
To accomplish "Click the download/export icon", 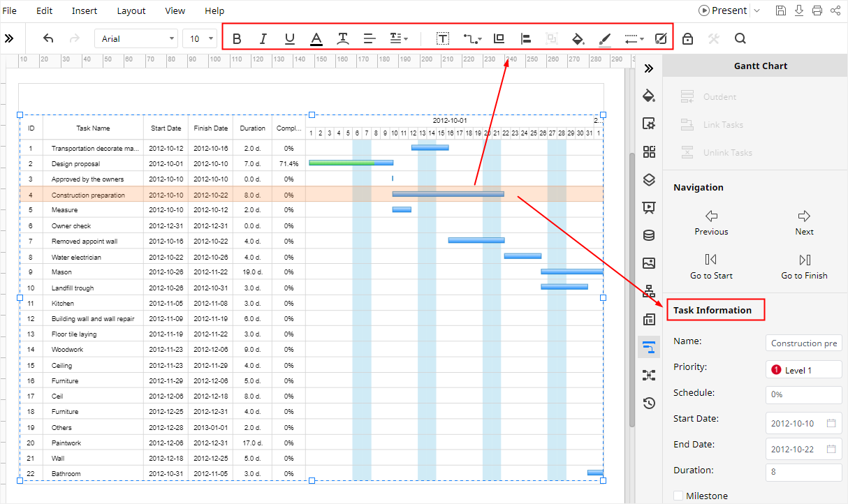I will tap(799, 10).
